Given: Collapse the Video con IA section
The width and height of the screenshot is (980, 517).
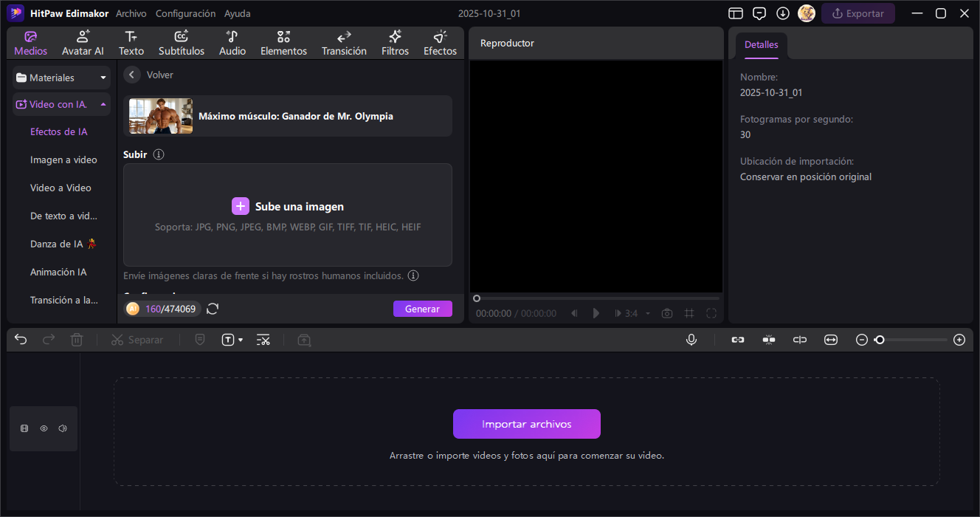Looking at the screenshot, I should pyautogui.click(x=103, y=104).
